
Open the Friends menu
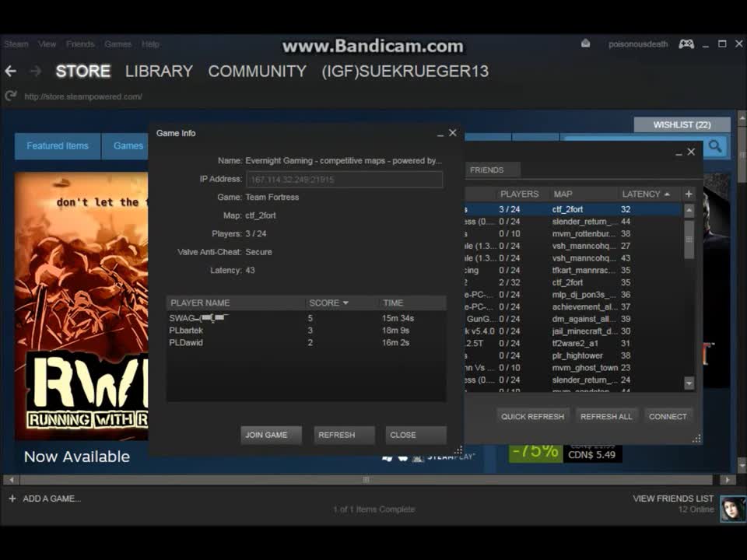pyautogui.click(x=80, y=44)
